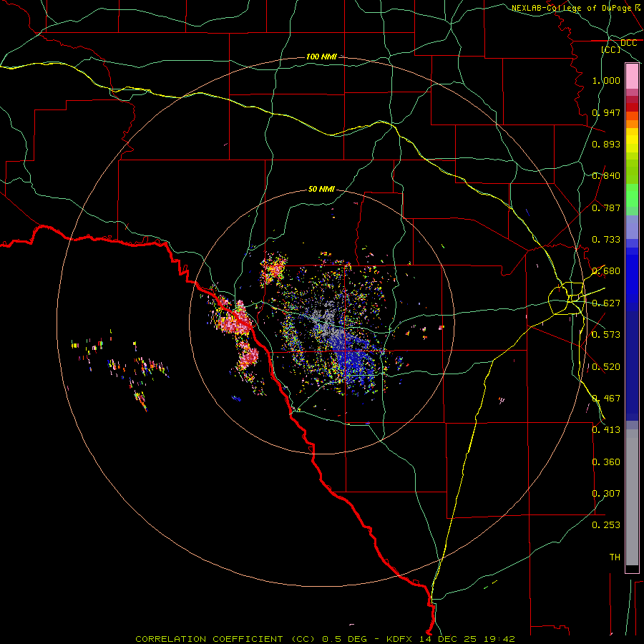
Task: Click the KDFX radar site identifier
Action: pos(401,639)
